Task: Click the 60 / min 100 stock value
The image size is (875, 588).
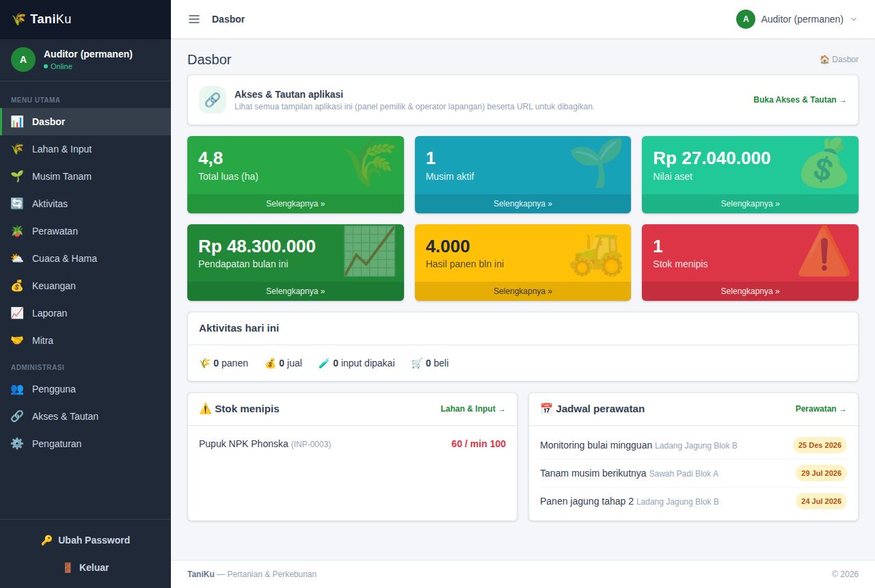Action: [x=479, y=444]
